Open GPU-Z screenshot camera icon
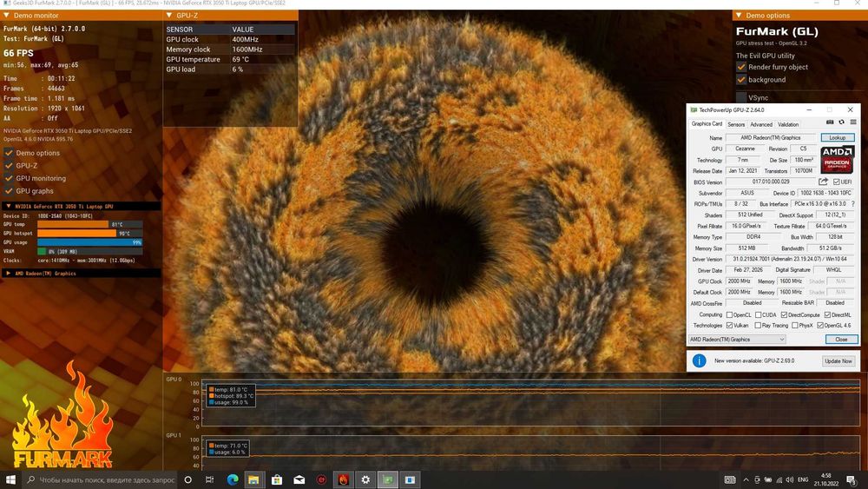Viewport: 868px width, 489px height. pos(830,122)
